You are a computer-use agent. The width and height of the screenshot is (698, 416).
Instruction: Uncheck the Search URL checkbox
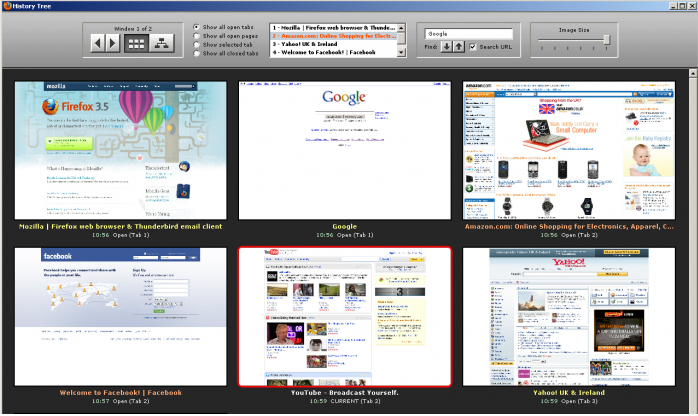pyautogui.click(x=473, y=46)
